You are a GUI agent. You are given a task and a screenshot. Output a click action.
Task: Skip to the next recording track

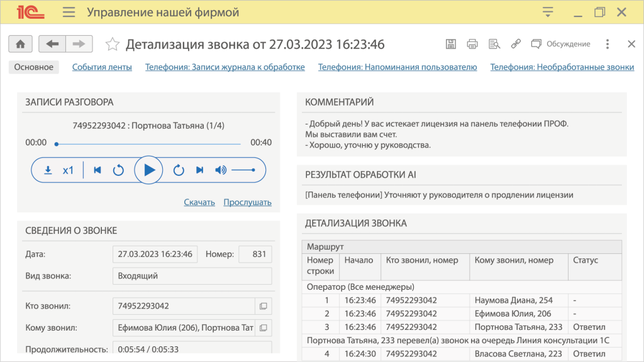[199, 170]
